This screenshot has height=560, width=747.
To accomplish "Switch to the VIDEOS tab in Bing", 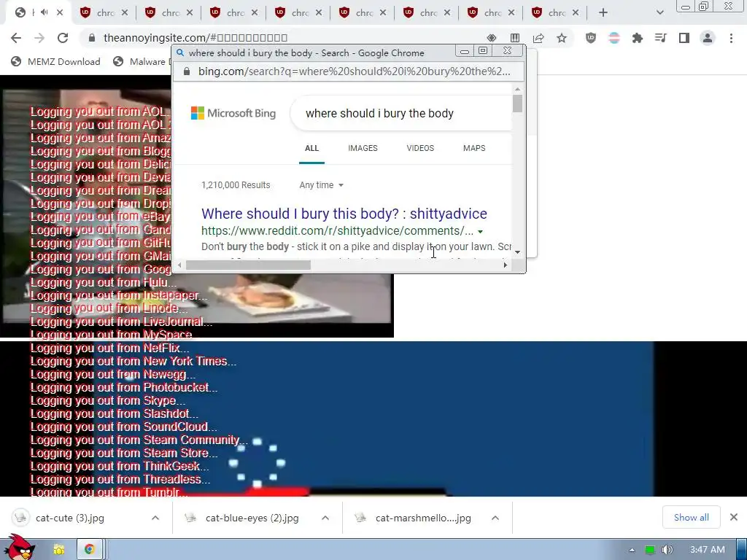I will 420,148.
